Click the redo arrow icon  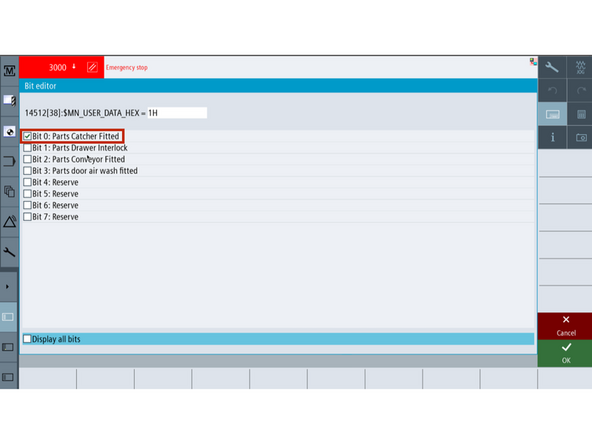click(x=581, y=91)
